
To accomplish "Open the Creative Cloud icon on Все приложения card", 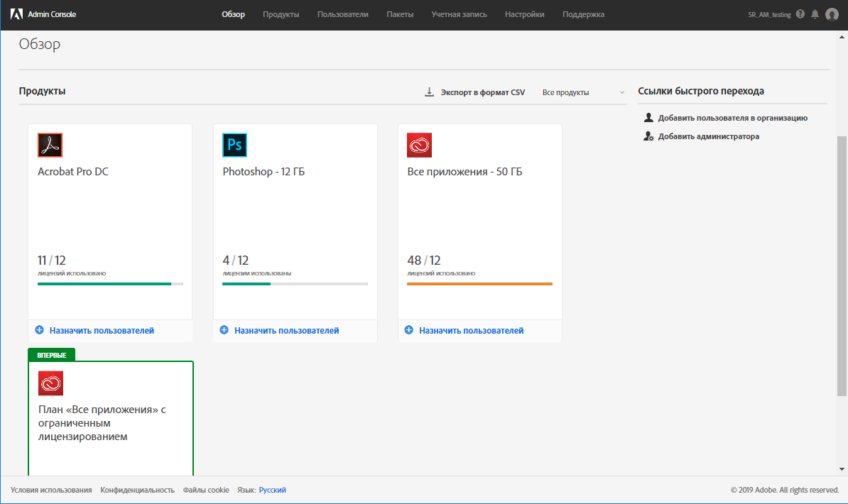I will click(x=420, y=145).
